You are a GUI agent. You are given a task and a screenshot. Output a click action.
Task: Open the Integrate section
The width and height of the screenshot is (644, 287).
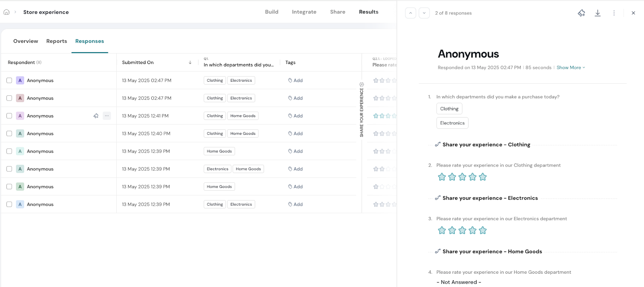pos(304,12)
